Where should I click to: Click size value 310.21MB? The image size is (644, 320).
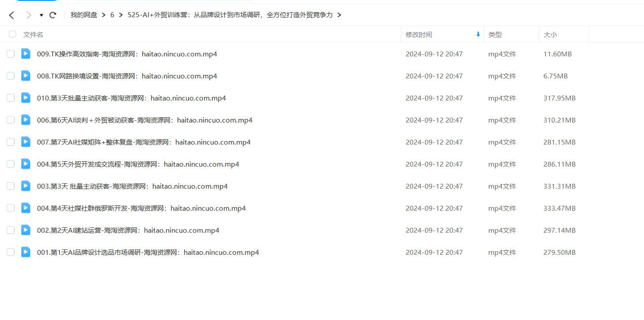559,120
